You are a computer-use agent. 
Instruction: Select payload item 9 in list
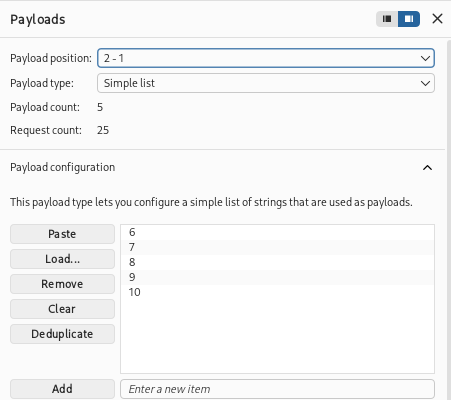(277, 277)
